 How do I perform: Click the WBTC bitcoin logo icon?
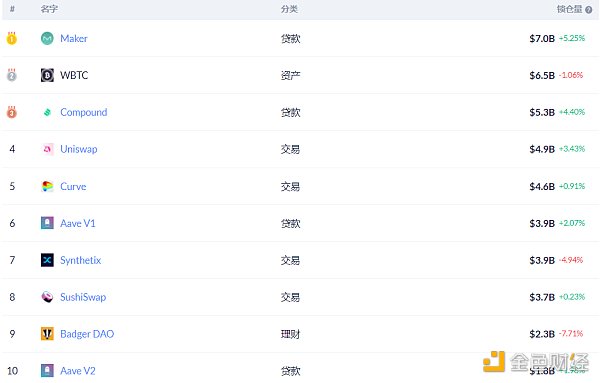47,75
